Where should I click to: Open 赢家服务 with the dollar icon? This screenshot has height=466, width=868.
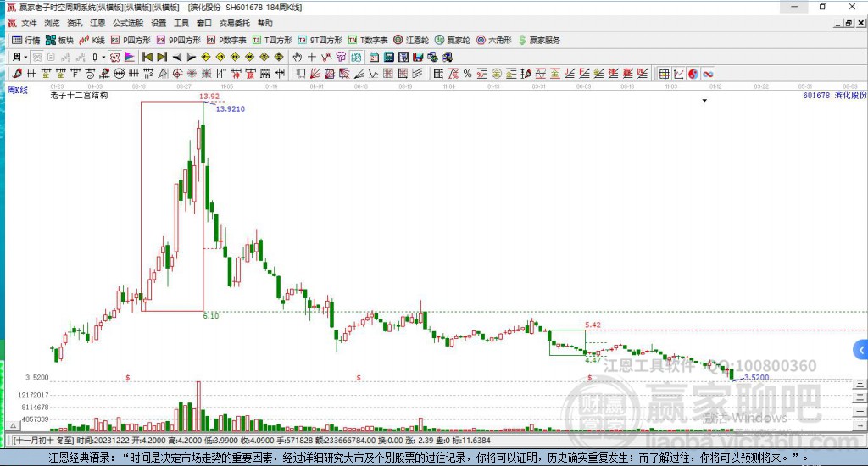[x=539, y=40]
